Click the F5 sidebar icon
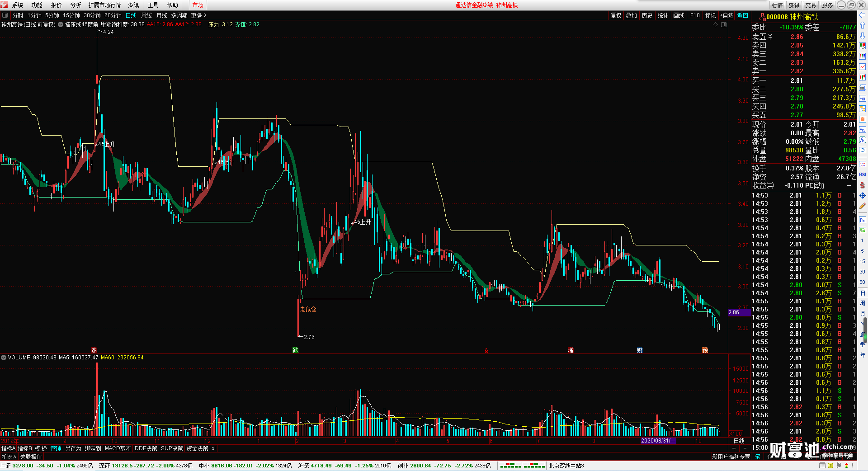Viewport: 868px width, 471px height. pos(862,220)
